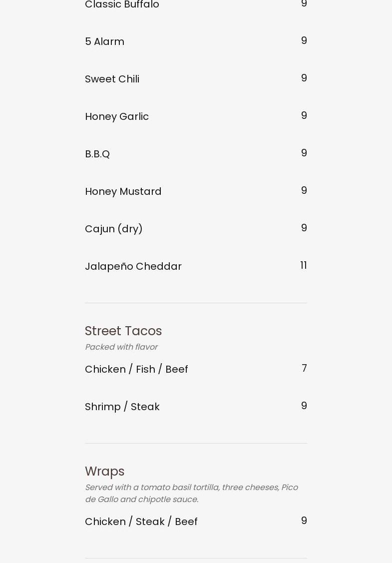This screenshot has height=563, width=392.
Task: Click the Jalapeño Cheddar item
Action: click(133, 266)
